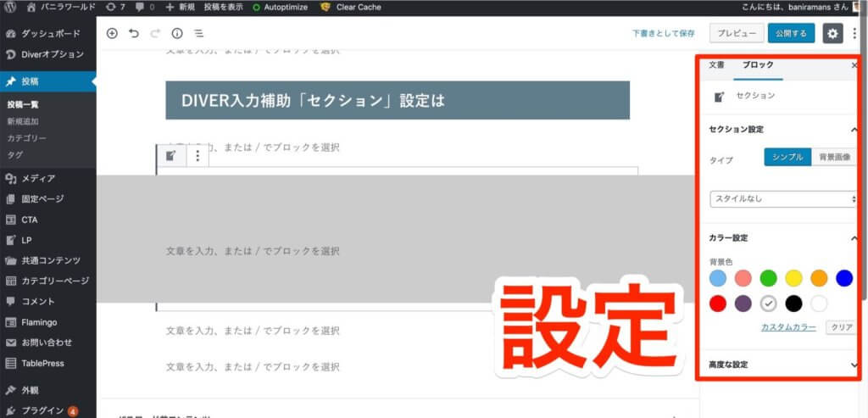The image size is (868, 418).
Task: Open block navigation list icon
Action: point(198,33)
